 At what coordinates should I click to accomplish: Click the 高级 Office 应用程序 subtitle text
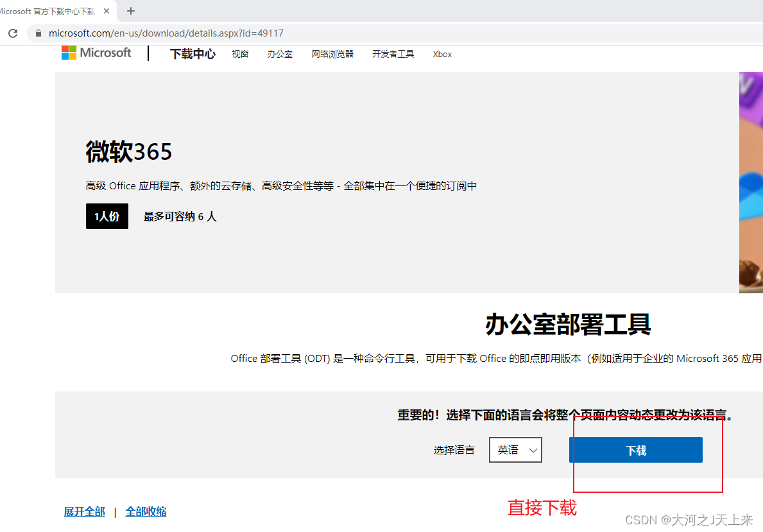(281, 186)
